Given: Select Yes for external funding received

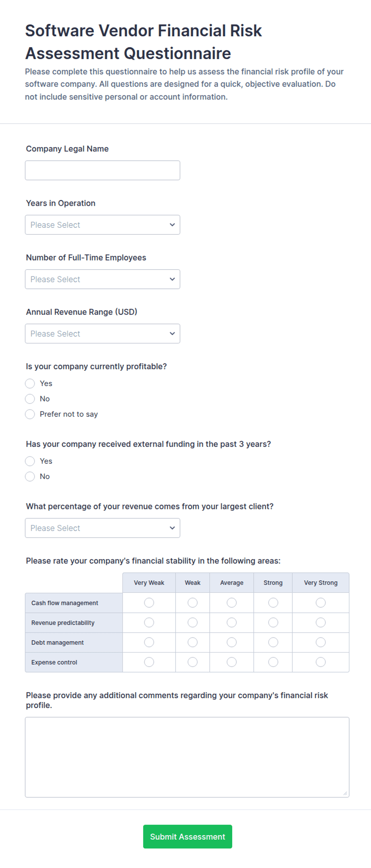Looking at the screenshot, I should point(30,461).
